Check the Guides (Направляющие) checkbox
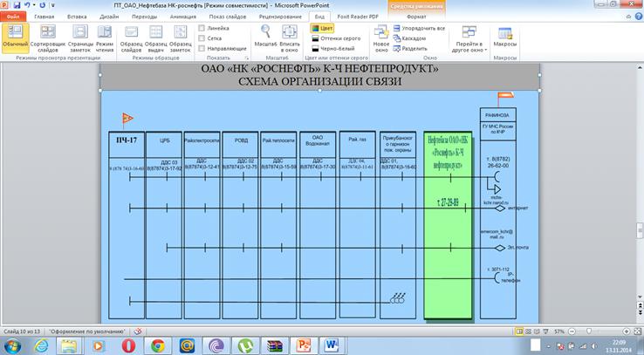 pyautogui.click(x=202, y=49)
